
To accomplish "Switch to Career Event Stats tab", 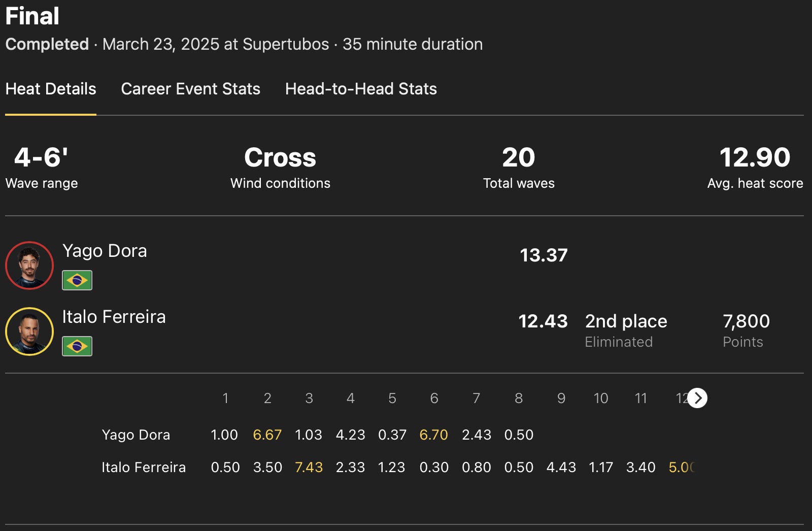I will coord(190,89).
